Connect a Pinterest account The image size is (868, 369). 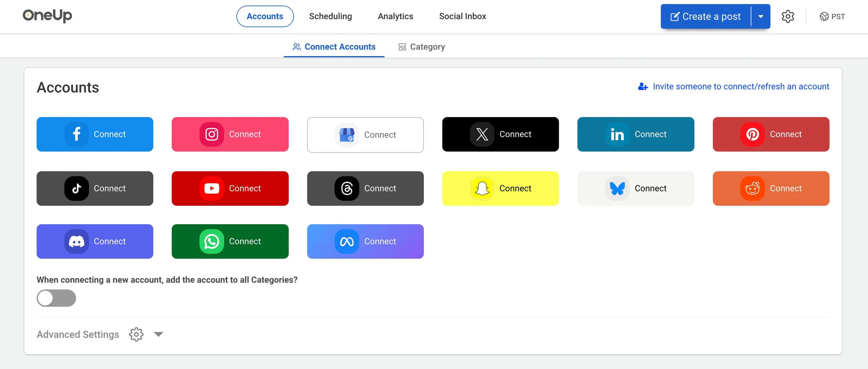(771, 134)
